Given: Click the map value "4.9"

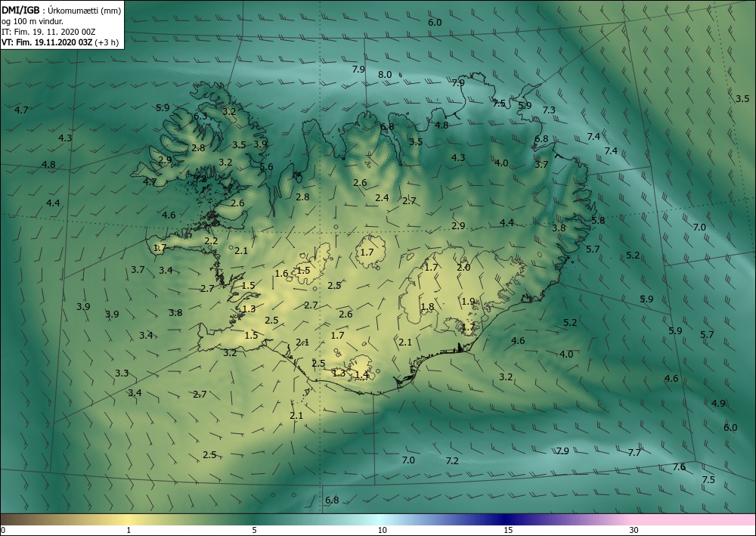Looking at the screenshot, I should pyautogui.click(x=718, y=403).
